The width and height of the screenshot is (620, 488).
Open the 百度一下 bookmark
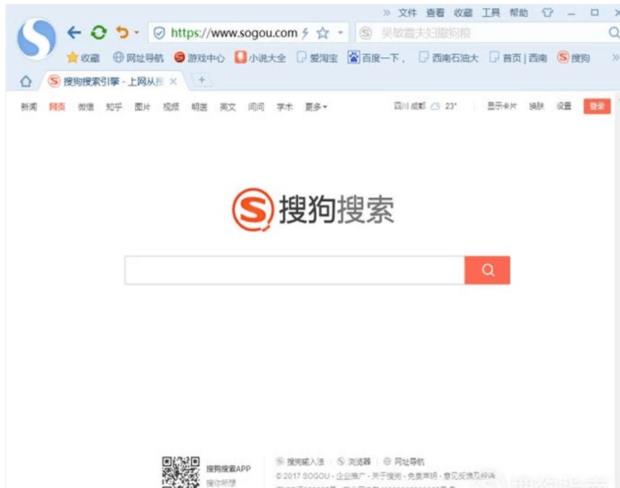[x=376, y=58]
